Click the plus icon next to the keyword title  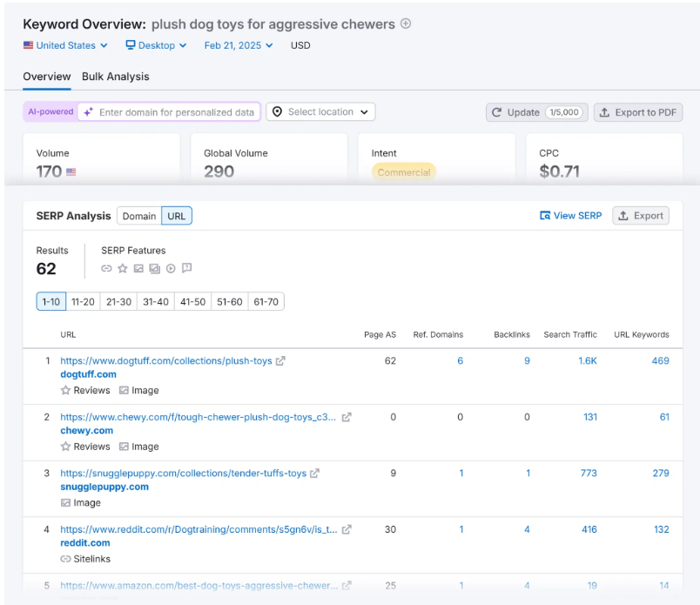tap(406, 24)
